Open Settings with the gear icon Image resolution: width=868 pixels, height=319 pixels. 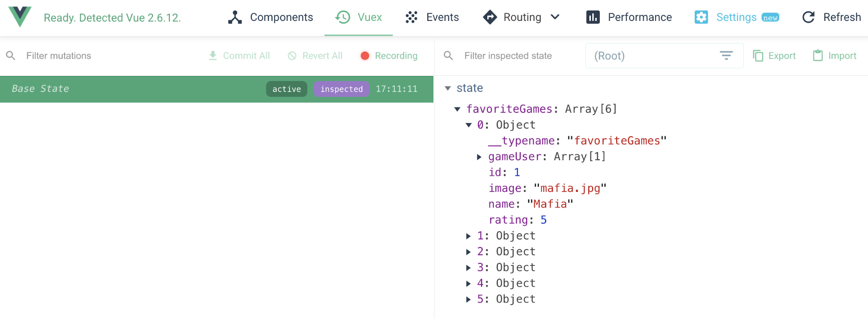(701, 17)
